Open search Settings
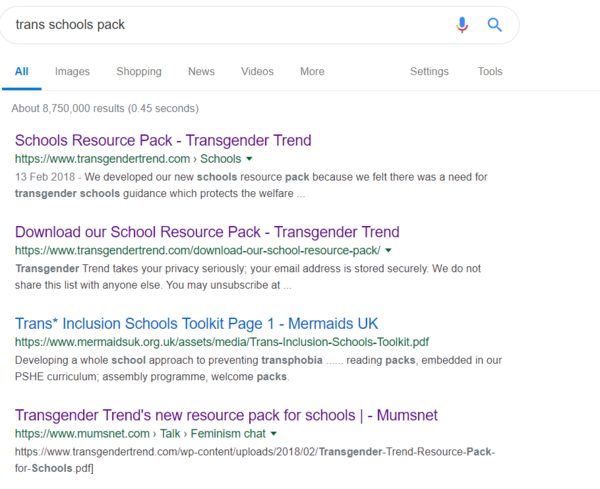The width and height of the screenshot is (600, 489). coord(429,72)
